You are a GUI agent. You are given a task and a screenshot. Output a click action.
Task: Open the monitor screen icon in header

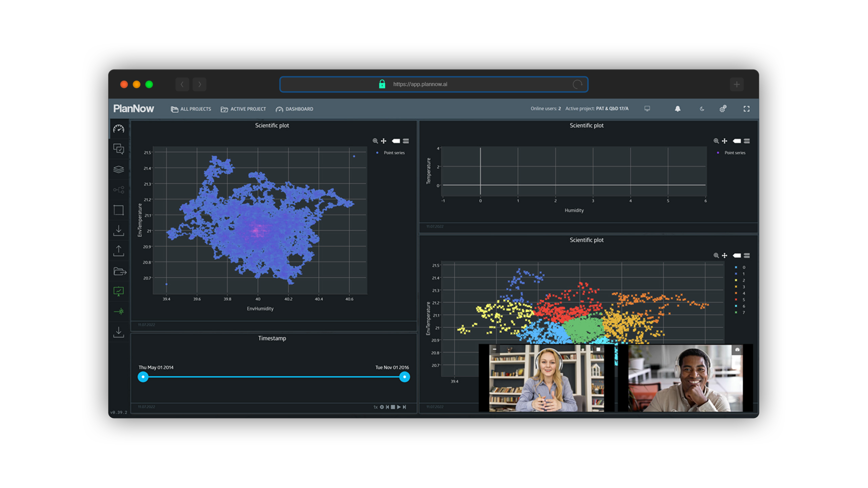pos(647,108)
